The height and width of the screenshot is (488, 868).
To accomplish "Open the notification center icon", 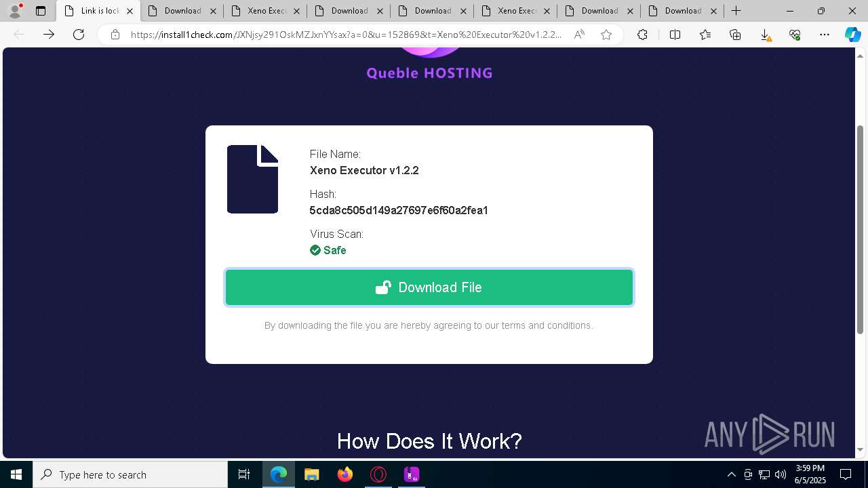I will [846, 474].
